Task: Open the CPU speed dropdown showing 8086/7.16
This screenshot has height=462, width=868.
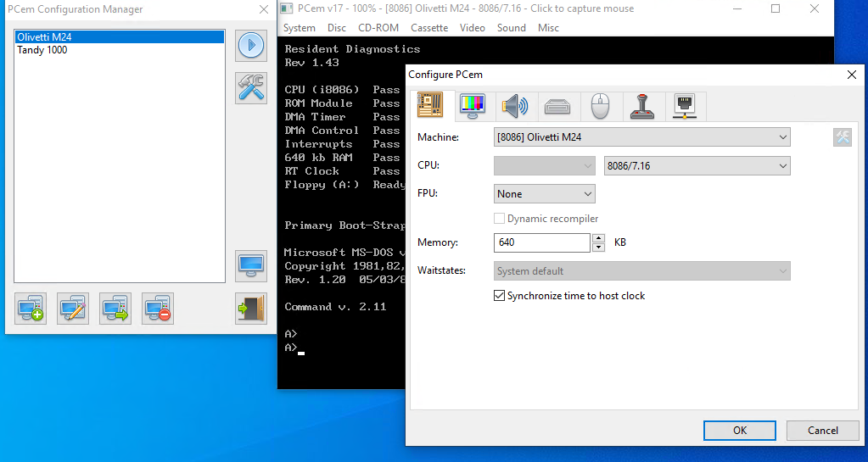Action: (x=697, y=166)
